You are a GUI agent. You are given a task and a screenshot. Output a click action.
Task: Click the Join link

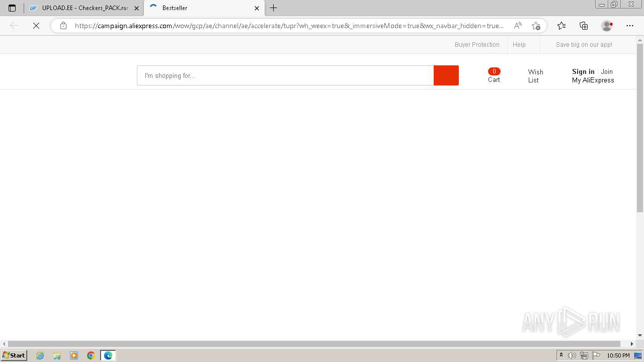[x=607, y=71]
